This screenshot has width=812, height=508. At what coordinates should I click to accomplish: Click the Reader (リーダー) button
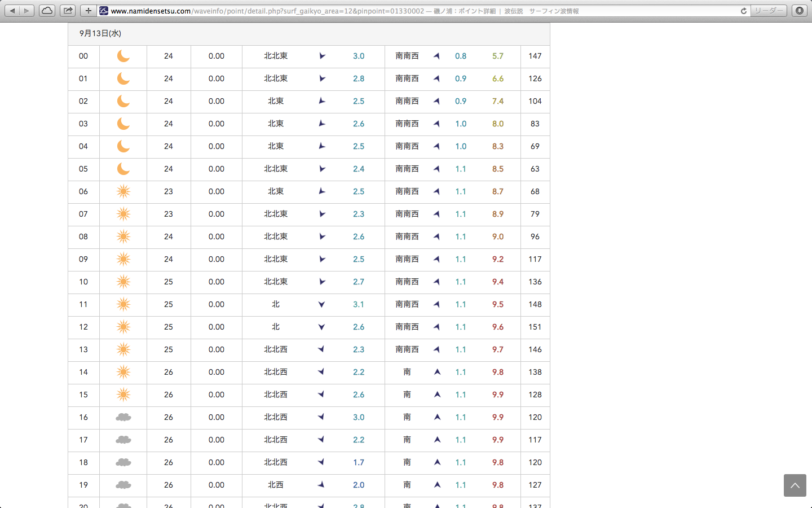pyautogui.click(x=769, y=11)
